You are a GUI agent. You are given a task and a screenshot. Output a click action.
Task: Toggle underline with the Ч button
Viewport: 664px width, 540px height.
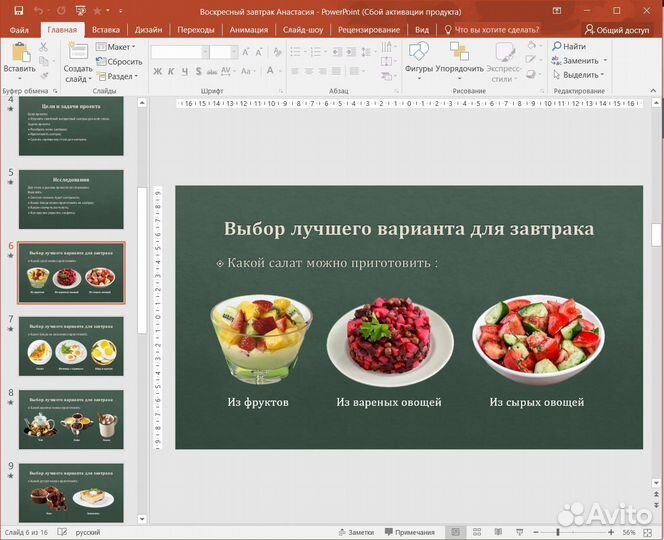pos(185,71)
